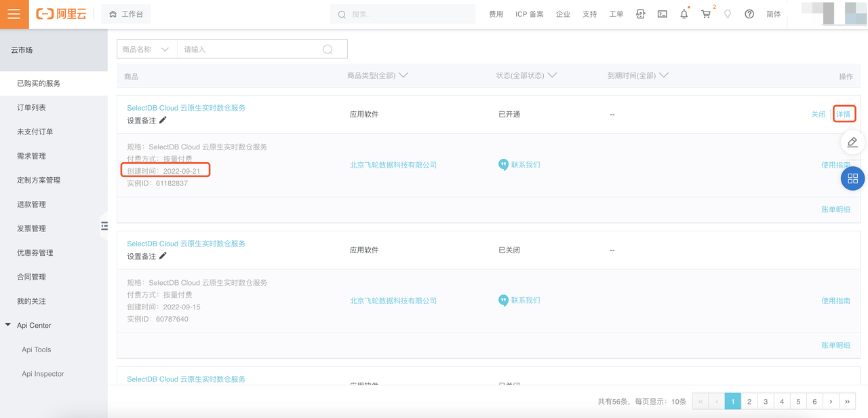
Task: Click the lightbulb tips icon
Action: pos(728,14)
